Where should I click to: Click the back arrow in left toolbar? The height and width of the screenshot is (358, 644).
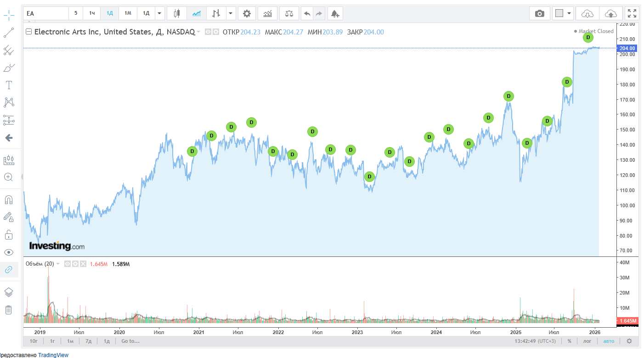(9, 138)
